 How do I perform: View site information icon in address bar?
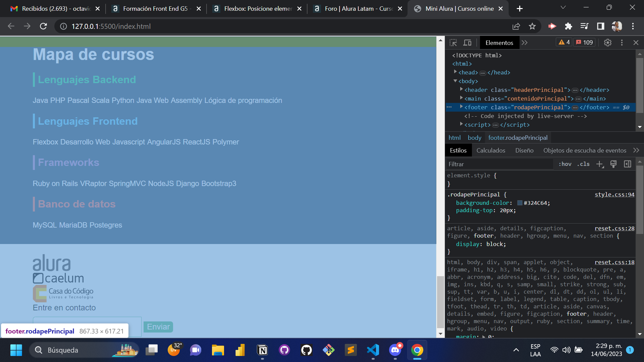click(x=63, y=26)
